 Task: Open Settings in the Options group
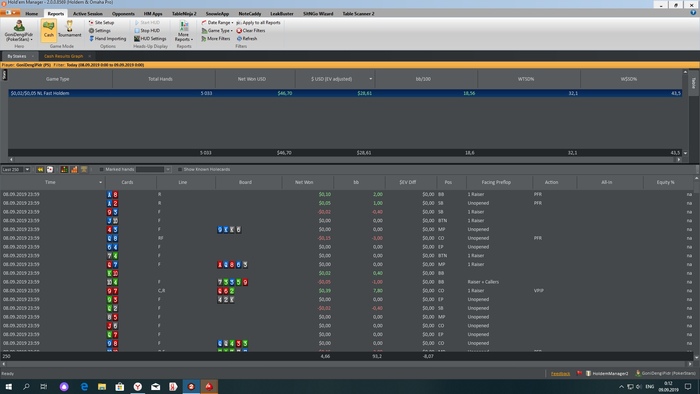point(100,30)
